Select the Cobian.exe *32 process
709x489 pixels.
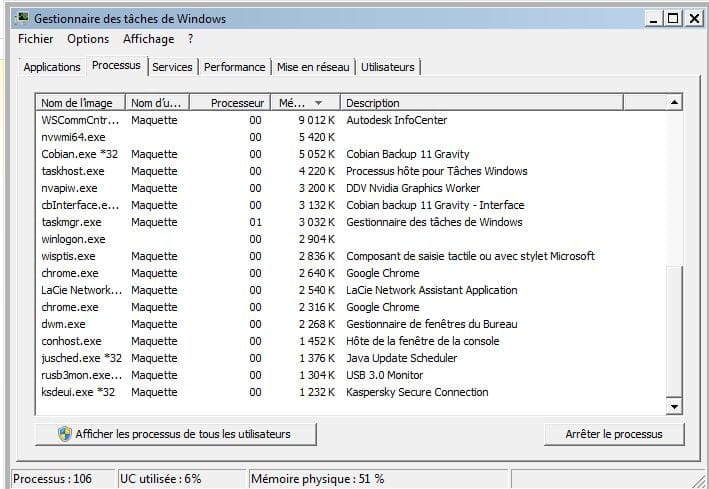click(x=350, y=154)
